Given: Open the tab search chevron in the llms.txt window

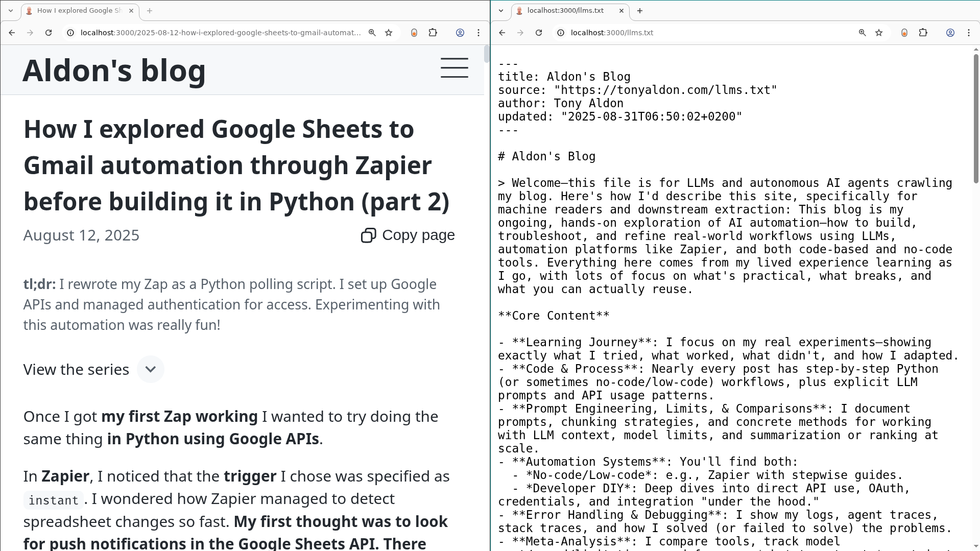Looking at the screenshot, I should pyautogui.click(x=501, y=10).
